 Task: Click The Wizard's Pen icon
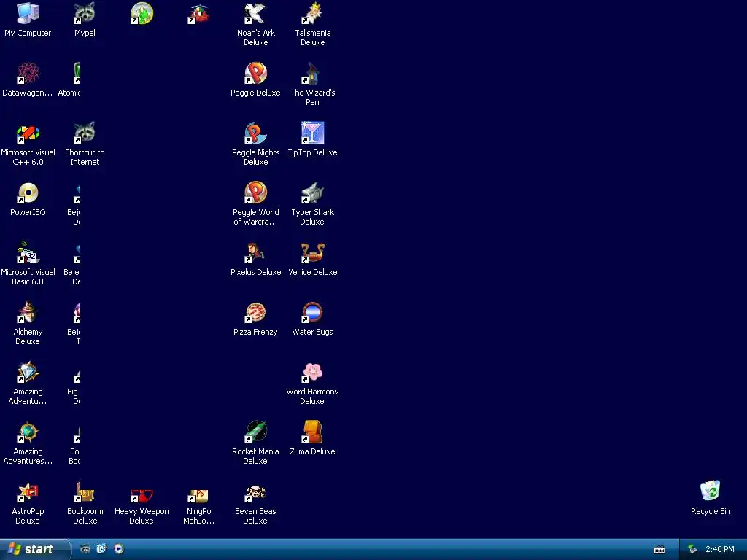pos(312,74)
